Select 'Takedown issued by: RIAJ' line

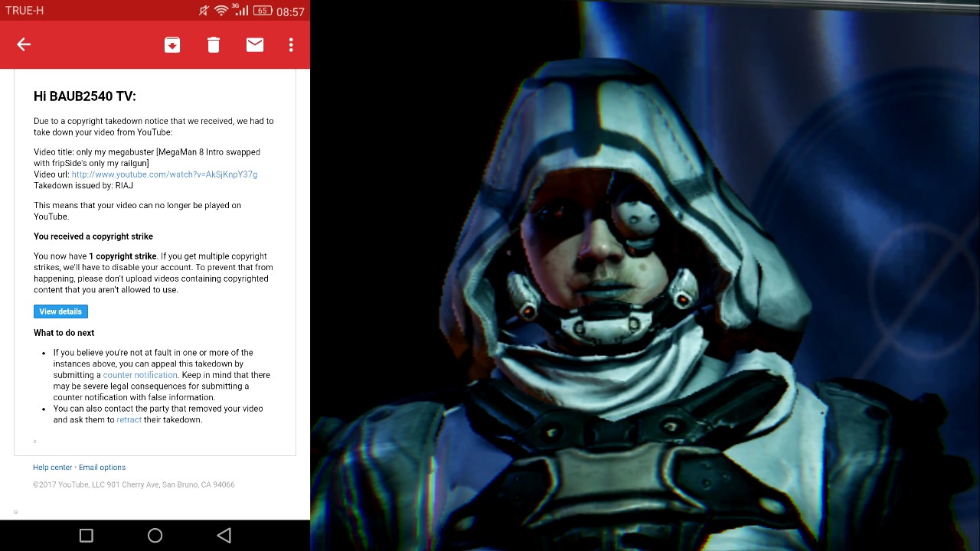pyautogui.click(x=83, y=186)
